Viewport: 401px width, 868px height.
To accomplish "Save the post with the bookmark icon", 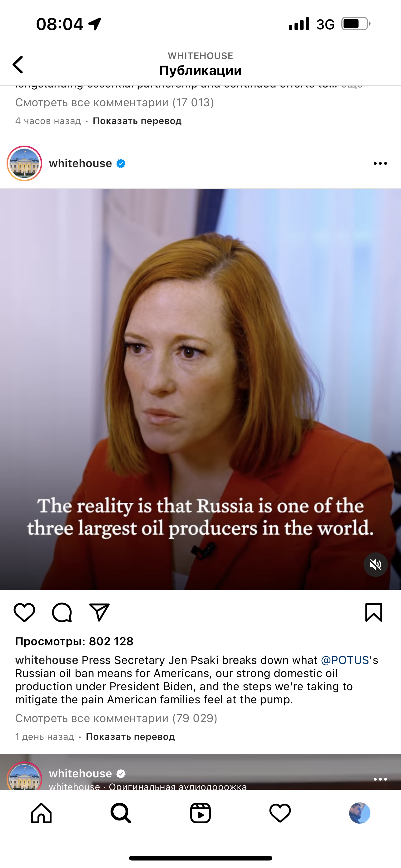I will point(374,612).
